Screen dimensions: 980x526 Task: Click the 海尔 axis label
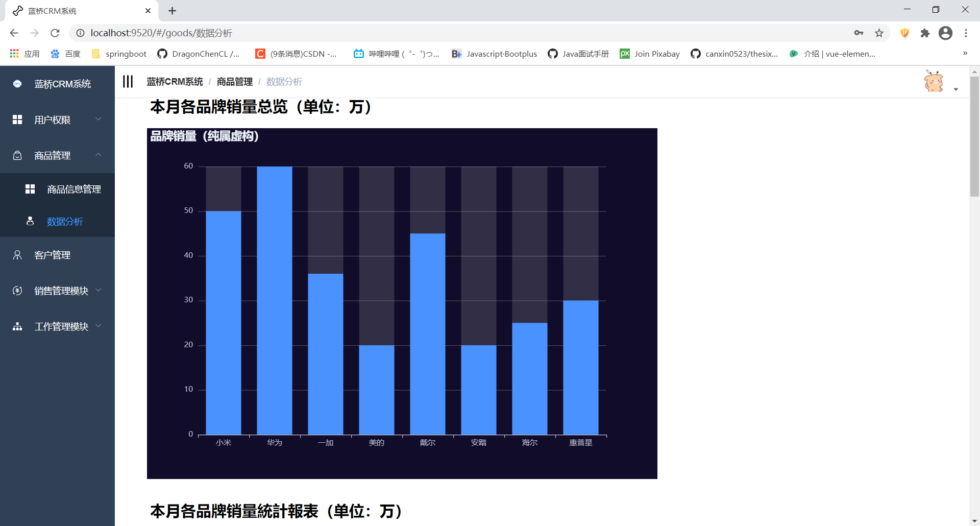pos(530,443)
